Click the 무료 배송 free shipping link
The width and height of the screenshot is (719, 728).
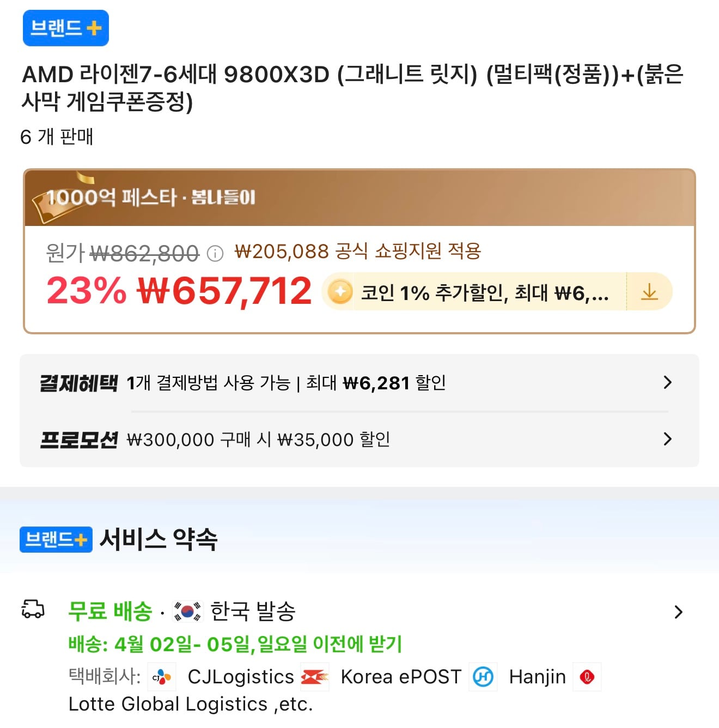pyautogui.click(x=108, y=610)
